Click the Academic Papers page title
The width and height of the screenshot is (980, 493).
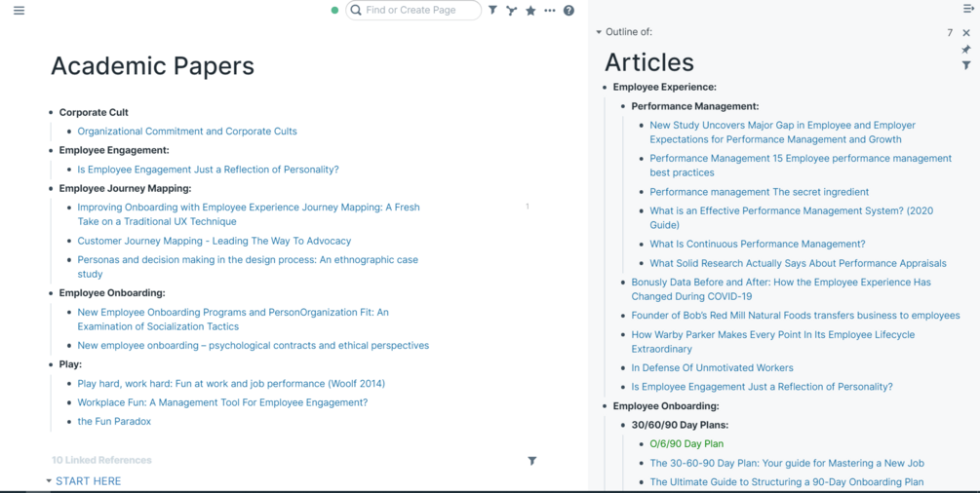[x=152, y=65]
